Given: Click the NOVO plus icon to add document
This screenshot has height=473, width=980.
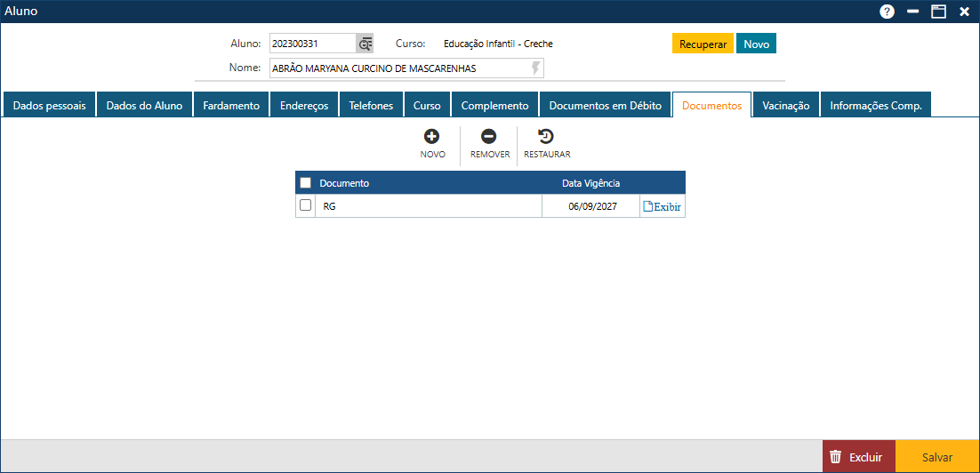Looking at the screenshot, I should (432, 137).
